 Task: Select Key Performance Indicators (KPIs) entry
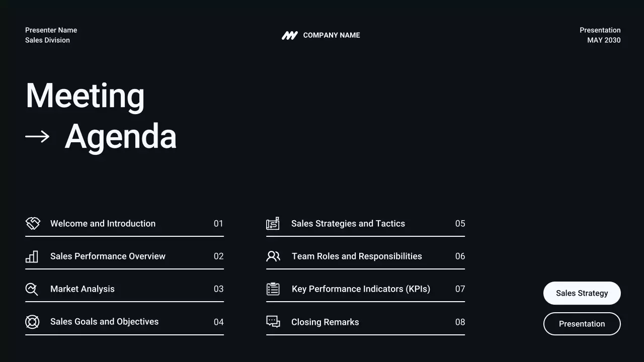(x=361, y=289)
